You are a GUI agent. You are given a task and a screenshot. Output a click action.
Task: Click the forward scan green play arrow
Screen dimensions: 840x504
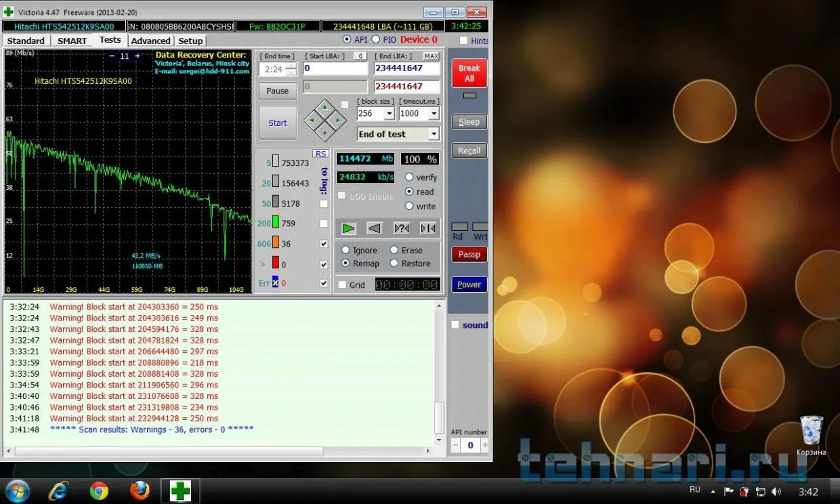(x=348, y=228)
